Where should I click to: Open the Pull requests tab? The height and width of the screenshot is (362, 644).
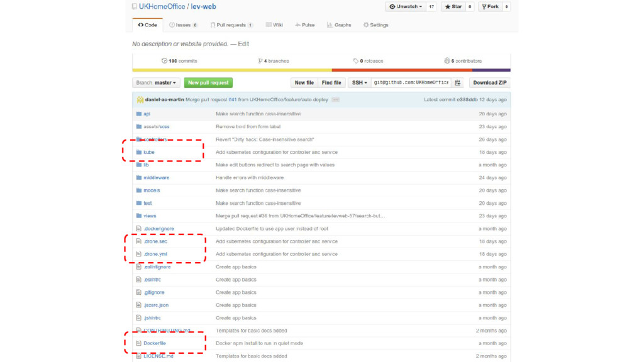pyautogui.click(x=231, y=25)
